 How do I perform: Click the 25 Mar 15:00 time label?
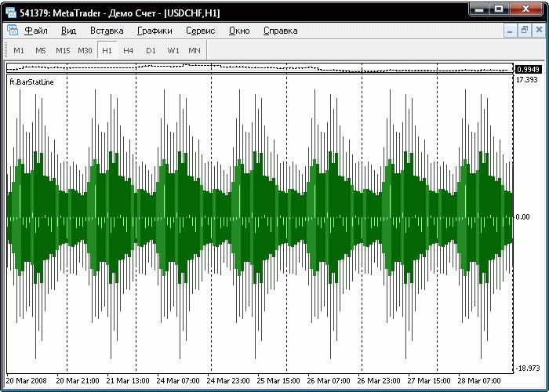tap(278, 380)
